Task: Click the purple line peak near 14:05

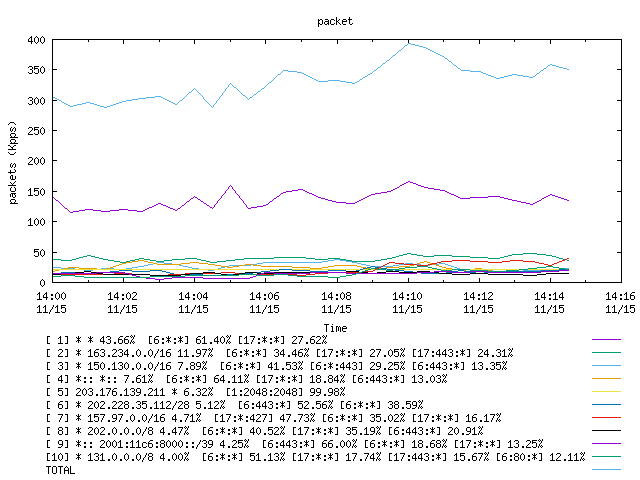Action: (230, 186)
